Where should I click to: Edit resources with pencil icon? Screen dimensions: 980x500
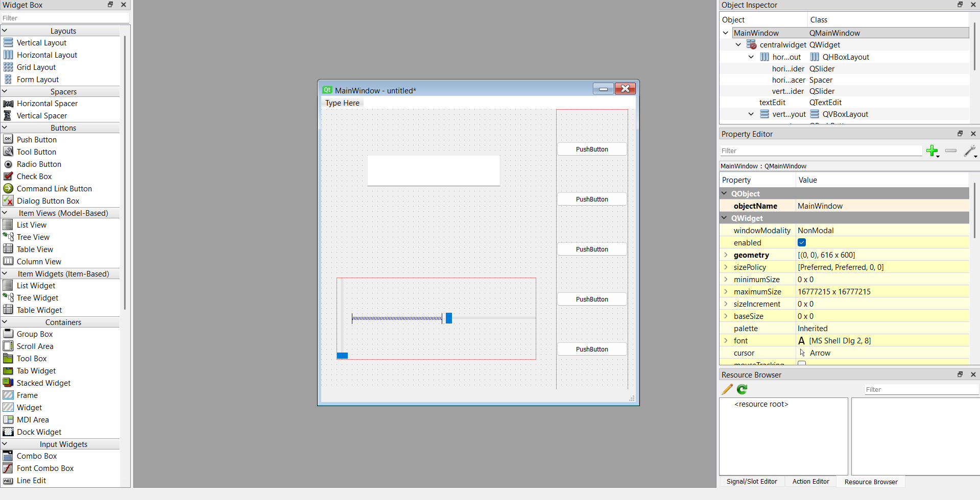tap(727, 389)
